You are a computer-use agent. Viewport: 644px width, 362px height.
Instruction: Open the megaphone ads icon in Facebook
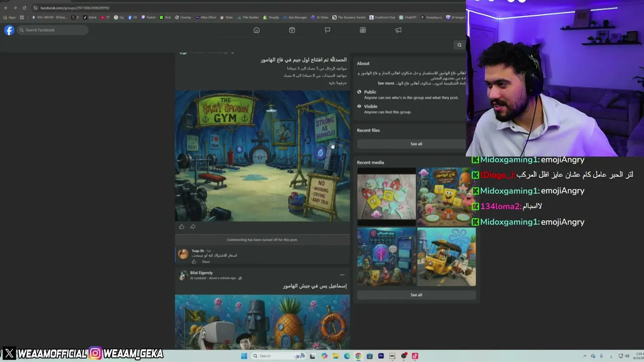pyautogui.click(x=398, y=30)
